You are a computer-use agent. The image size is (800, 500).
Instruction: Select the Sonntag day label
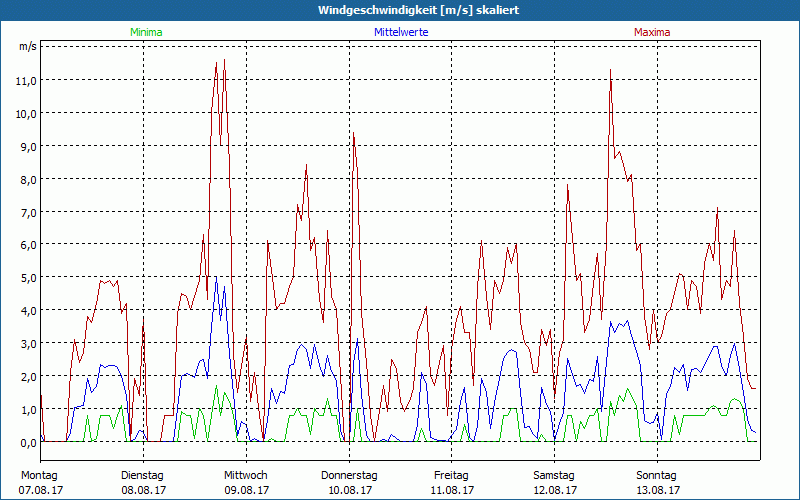[x=656, y=476]
